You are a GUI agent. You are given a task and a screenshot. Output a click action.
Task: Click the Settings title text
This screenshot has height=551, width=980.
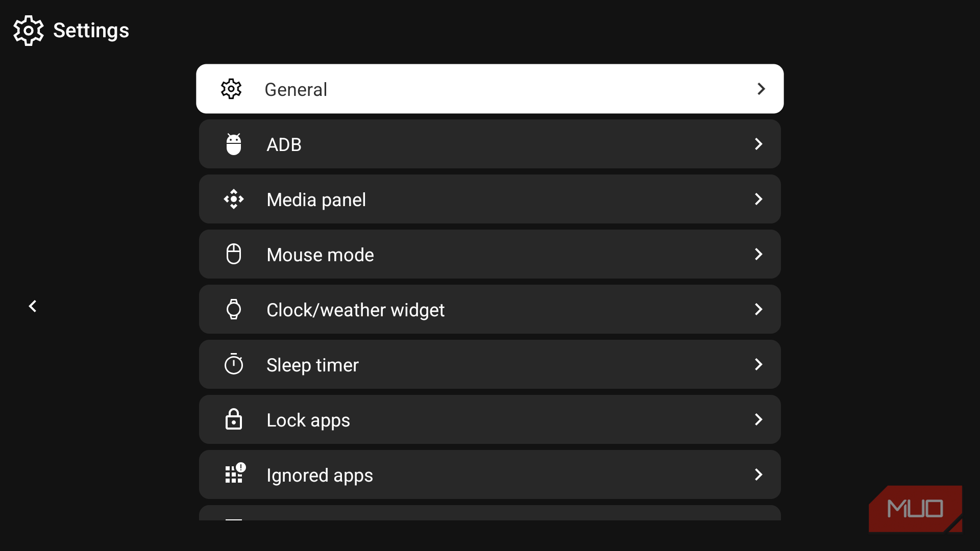[91, 31]
